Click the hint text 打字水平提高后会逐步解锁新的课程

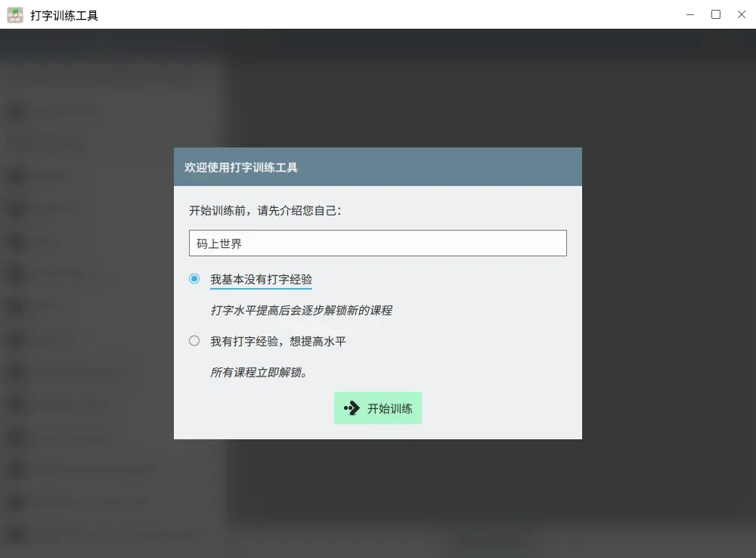click(301, 310)
